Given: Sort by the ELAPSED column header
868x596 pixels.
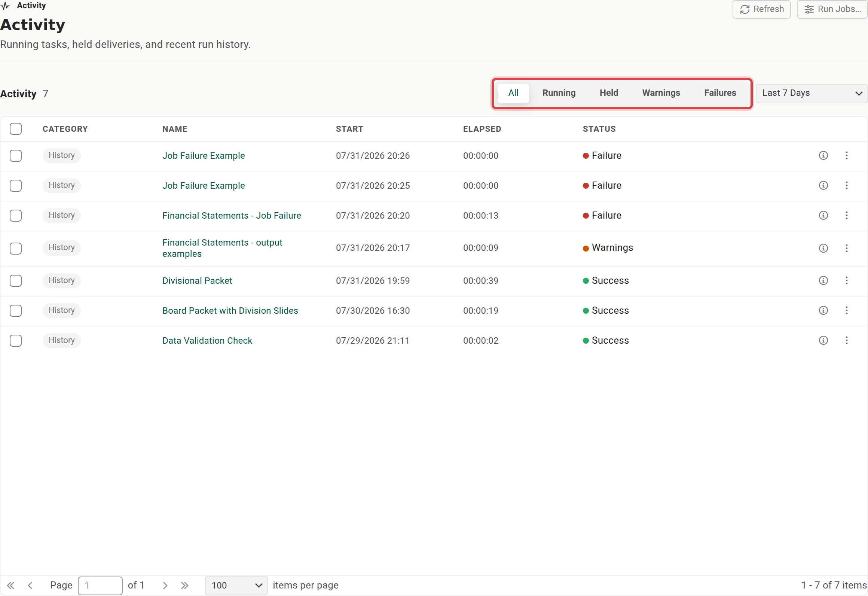Looking at the screenshot, I should click(482, 129).
